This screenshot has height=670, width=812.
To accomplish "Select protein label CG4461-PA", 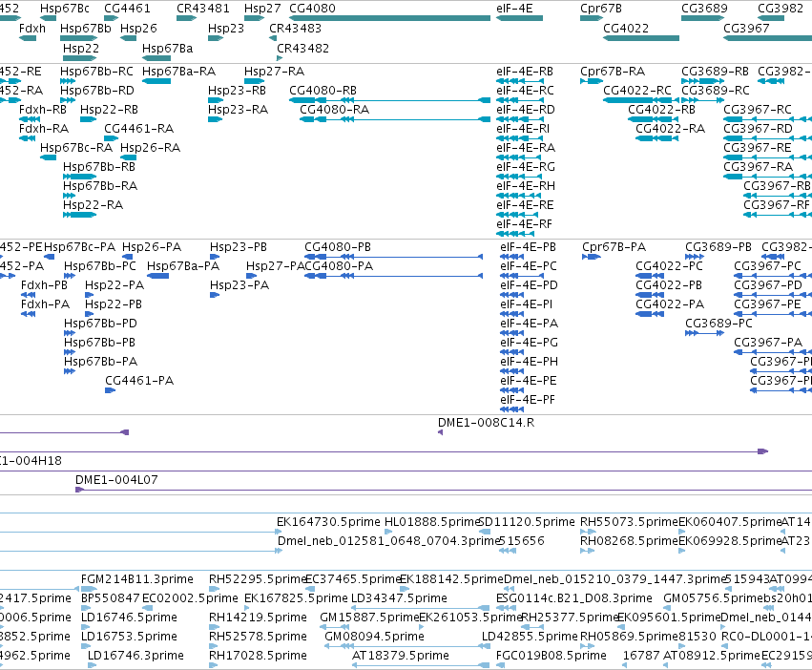I will pyautogui.click(x=139, y=381).
